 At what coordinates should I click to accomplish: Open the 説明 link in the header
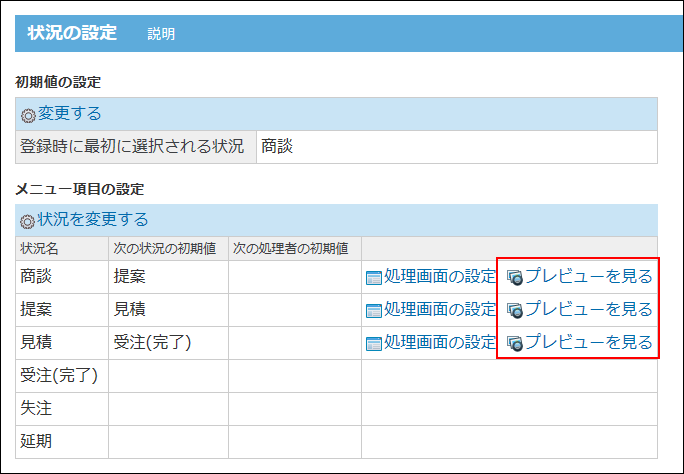161,34
